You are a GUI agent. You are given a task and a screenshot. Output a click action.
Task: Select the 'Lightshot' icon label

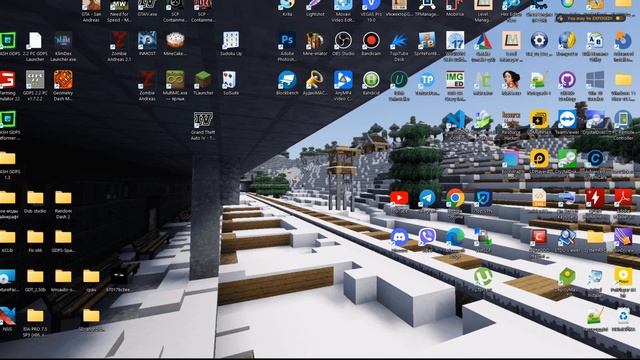pos(315,14)
